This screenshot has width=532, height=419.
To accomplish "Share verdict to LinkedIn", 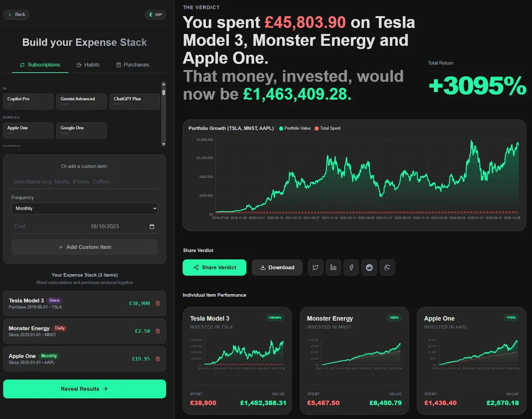I will 333,267.
